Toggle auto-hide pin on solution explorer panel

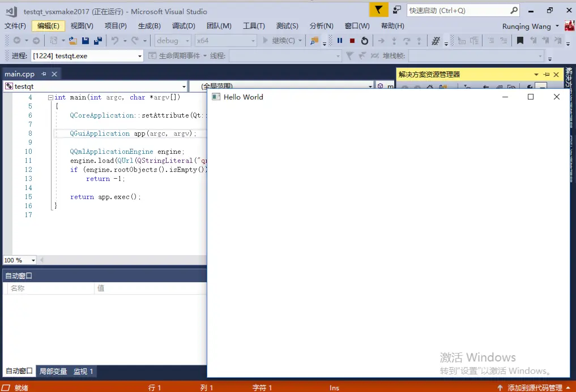coord(547,75)
